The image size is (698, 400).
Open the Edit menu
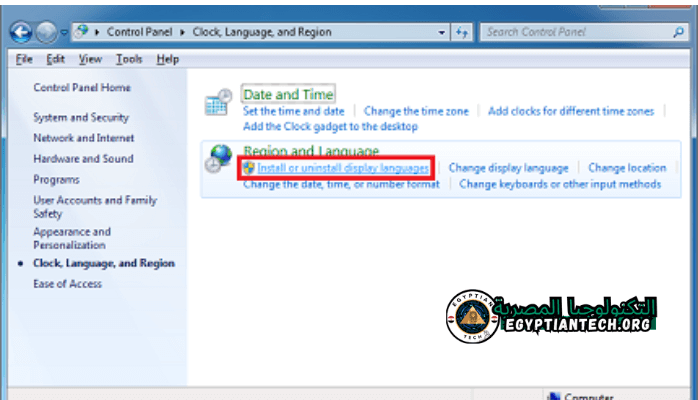(56, 59)
